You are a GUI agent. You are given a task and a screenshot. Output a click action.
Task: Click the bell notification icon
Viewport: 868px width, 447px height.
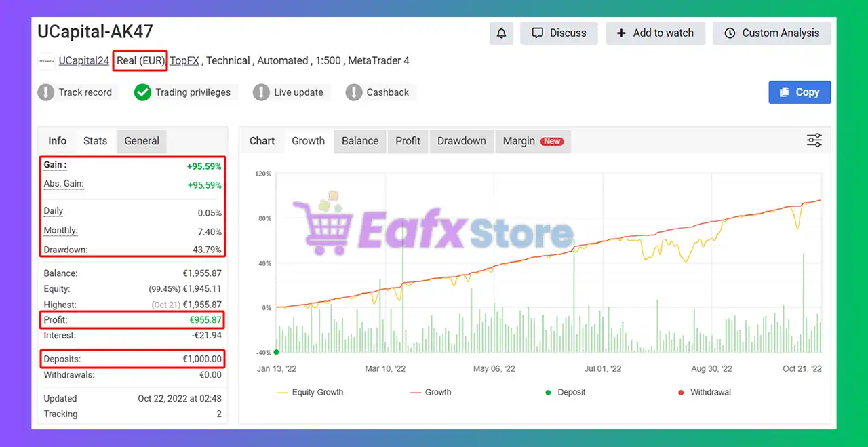coord(501,33)
